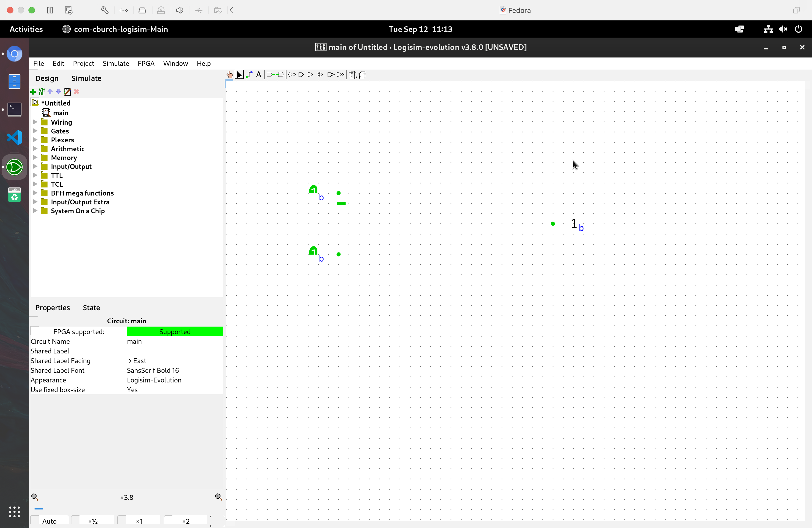Image resolution: width=812 pixels, height=528 pixels.
Task: Click the D flip-flop toolbar icon
Action: 353,75
